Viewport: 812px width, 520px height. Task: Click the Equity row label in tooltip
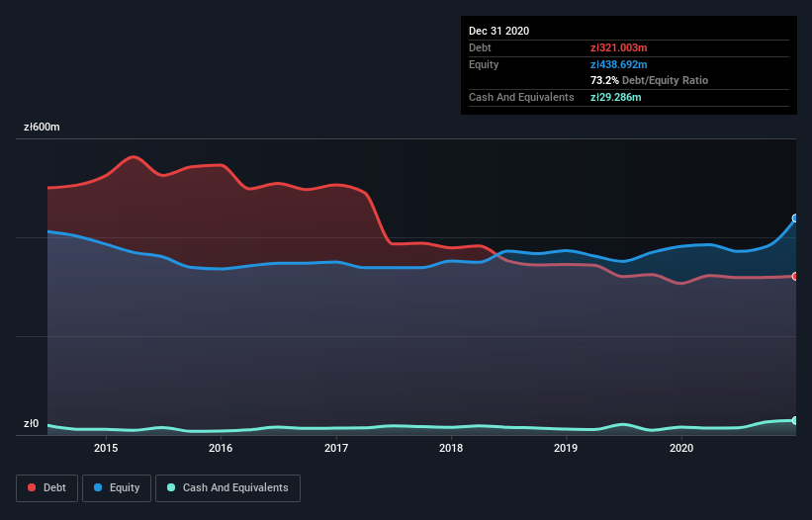[484, 64]
